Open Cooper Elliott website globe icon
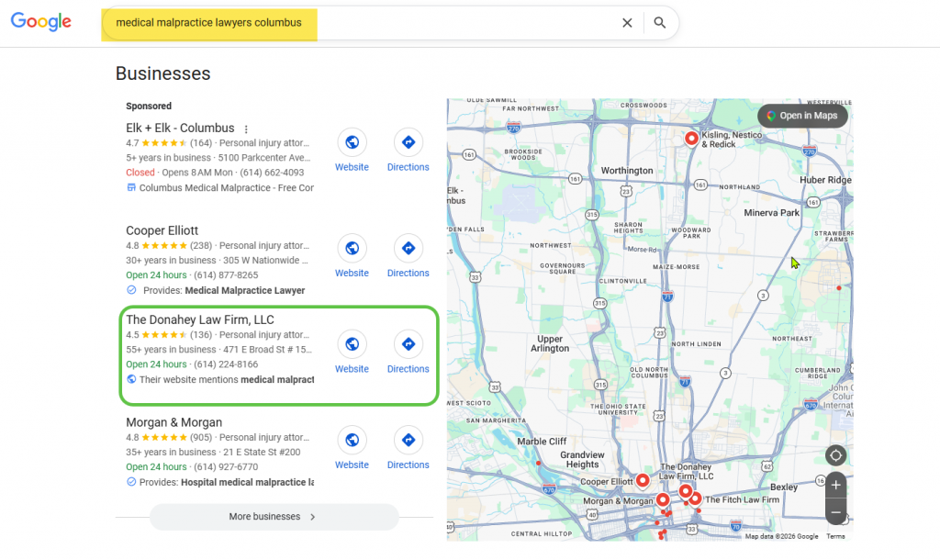This screenshot has width=940, height=560. pyautogui.click(x=352, y=248)
